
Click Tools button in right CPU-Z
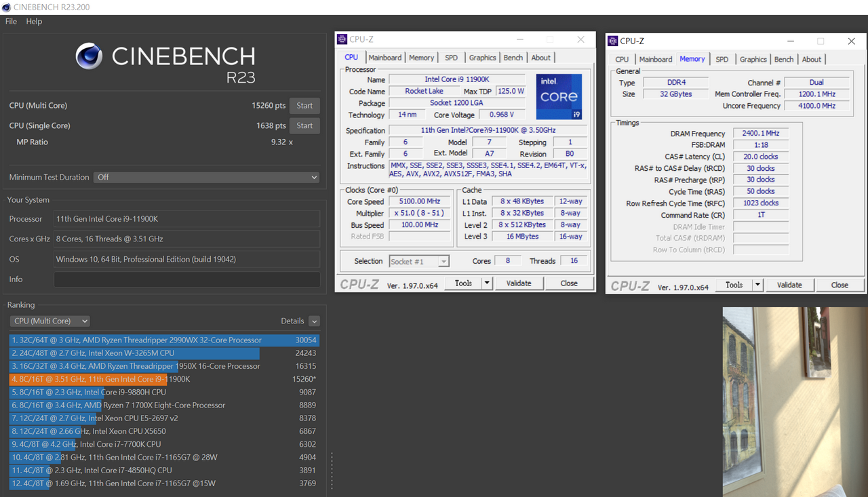click(734, 285)
